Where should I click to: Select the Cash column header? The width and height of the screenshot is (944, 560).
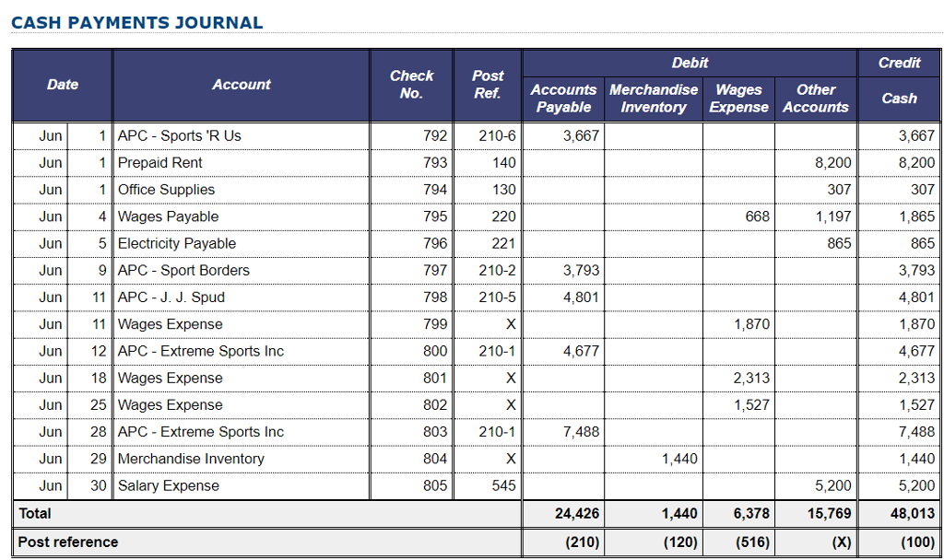click(900, 99)
